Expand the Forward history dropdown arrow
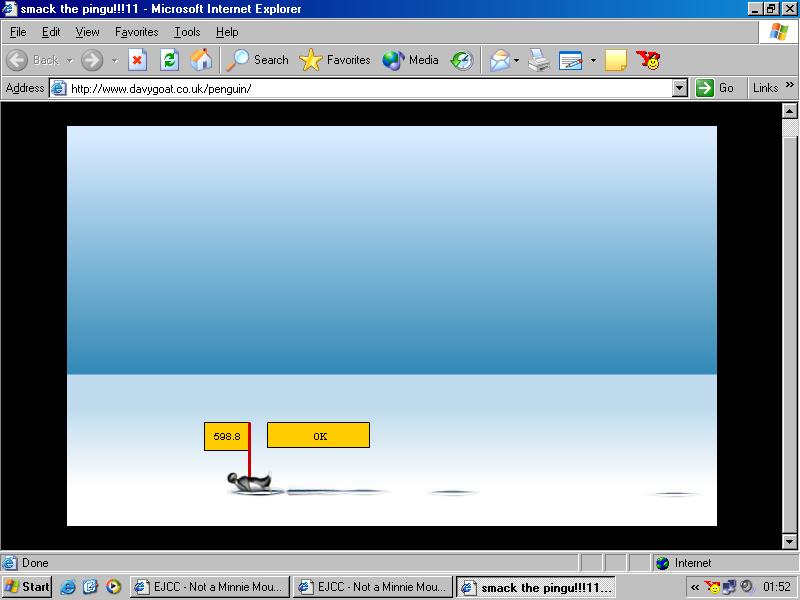The width and height of the screenshot is (800, 600). 115,60
